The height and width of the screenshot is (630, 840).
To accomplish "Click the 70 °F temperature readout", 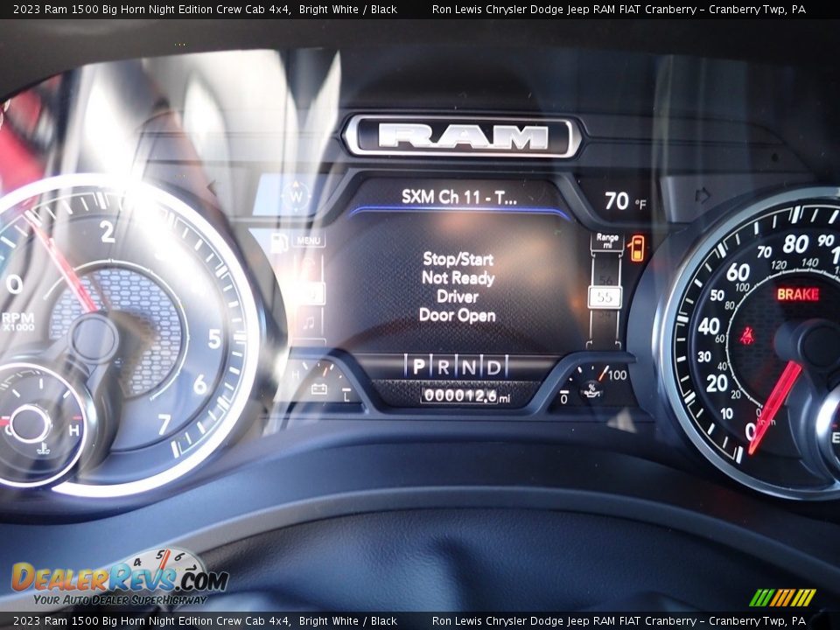I will [625, 201].
